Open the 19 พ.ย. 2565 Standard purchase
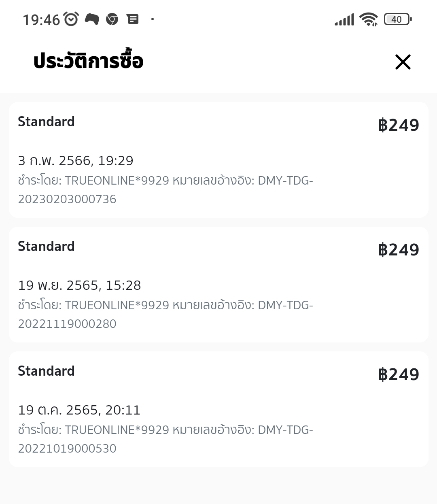 (x=218, y=285)
